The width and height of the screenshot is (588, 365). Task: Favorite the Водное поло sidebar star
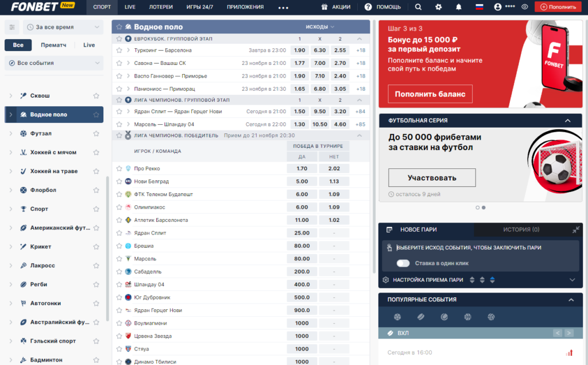point(96,114)
